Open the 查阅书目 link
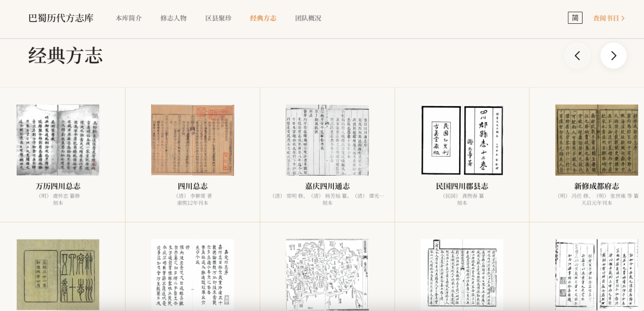Screen dimensions: 644x311 tap(609, 18)
